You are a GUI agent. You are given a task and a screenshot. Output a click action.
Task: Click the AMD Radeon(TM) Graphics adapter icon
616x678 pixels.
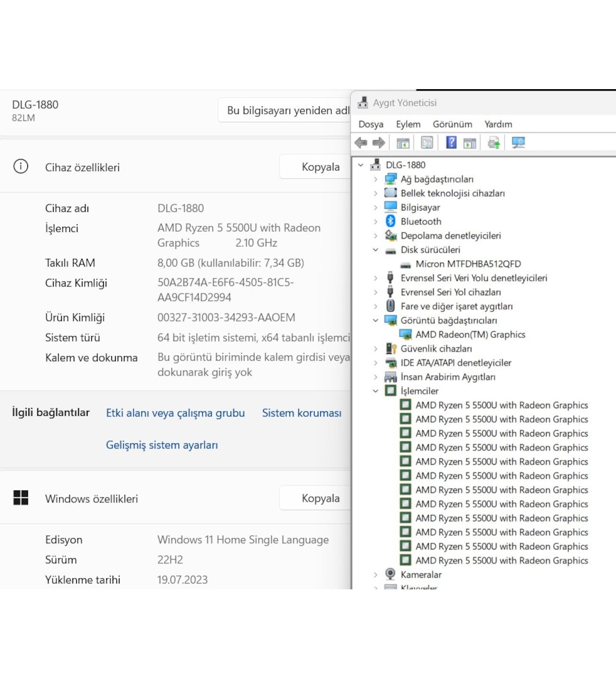406,334
